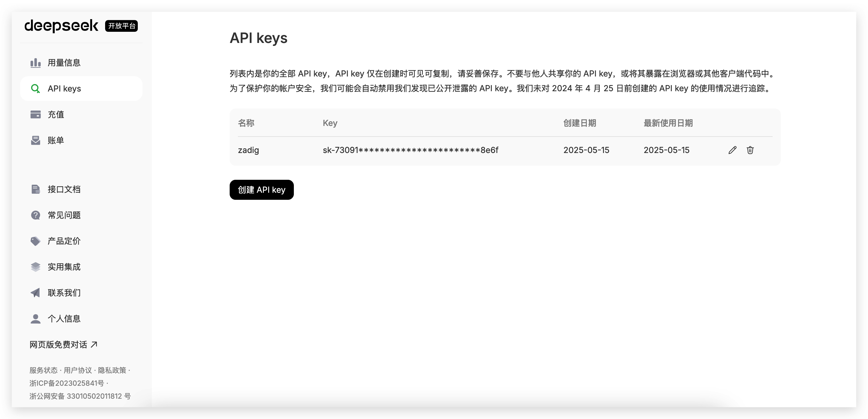
Task: Open 实用集成 layers icon
Action: [35, 266]
